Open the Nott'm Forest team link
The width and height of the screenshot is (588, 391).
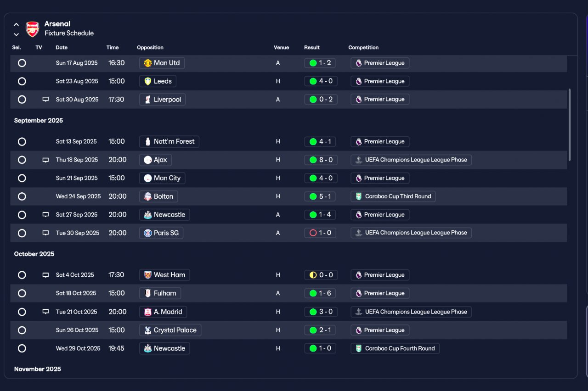tap(169, 142)
